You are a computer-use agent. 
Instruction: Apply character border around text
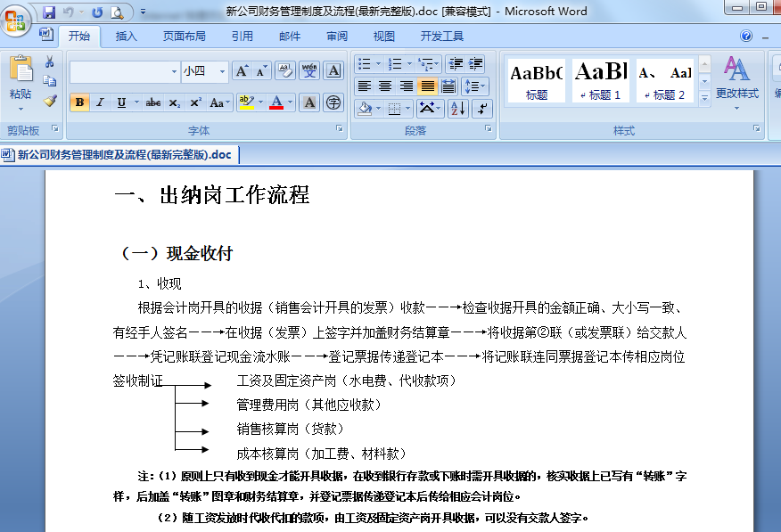coord(333,71)
